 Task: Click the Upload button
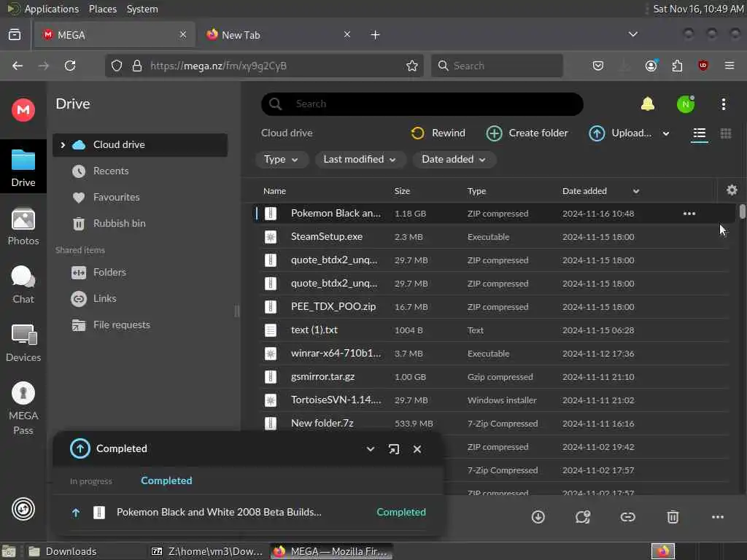point(620,133)
